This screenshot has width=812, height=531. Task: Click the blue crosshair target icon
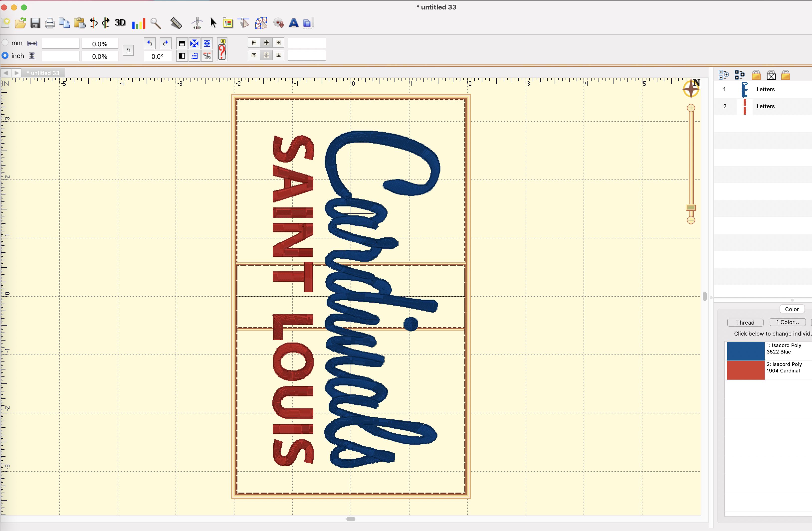207,43
